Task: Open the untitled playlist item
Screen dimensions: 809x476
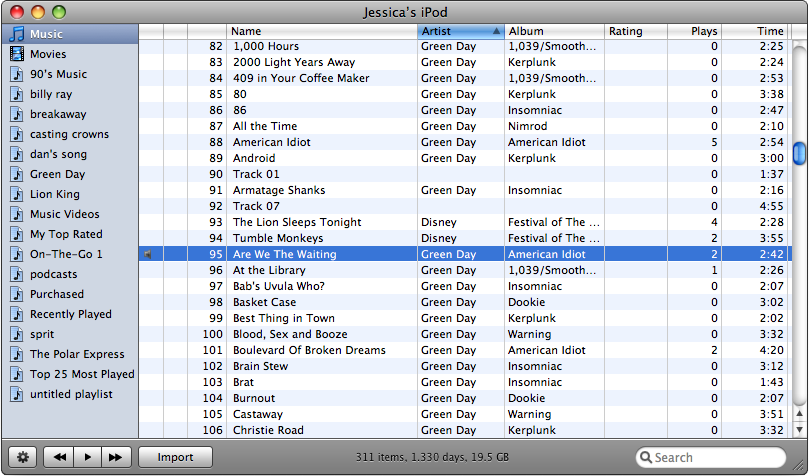Action: 70,394
